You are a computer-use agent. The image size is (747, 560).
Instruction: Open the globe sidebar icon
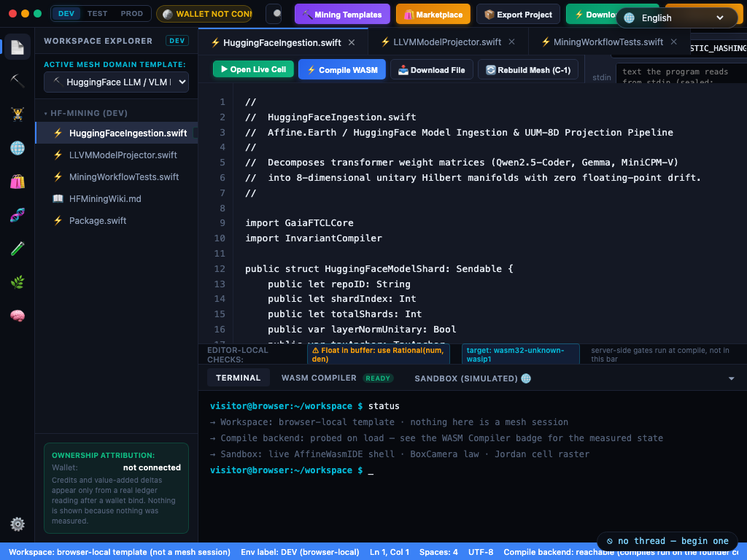(x=18, y=148)
